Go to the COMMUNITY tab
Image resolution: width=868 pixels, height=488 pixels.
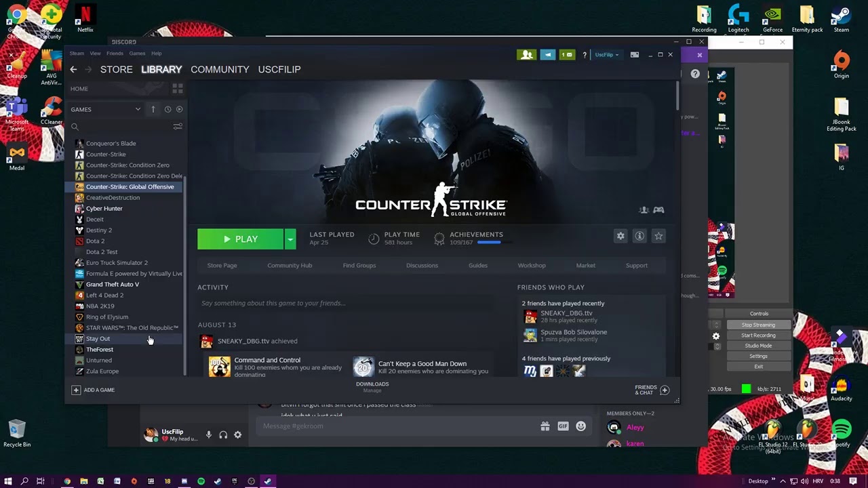220,69
